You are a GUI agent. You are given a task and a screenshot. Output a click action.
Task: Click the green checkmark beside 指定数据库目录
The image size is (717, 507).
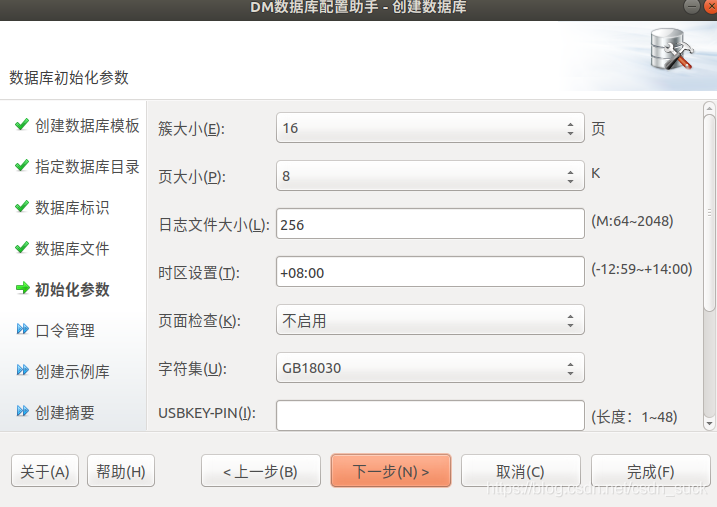coord(21,165)
